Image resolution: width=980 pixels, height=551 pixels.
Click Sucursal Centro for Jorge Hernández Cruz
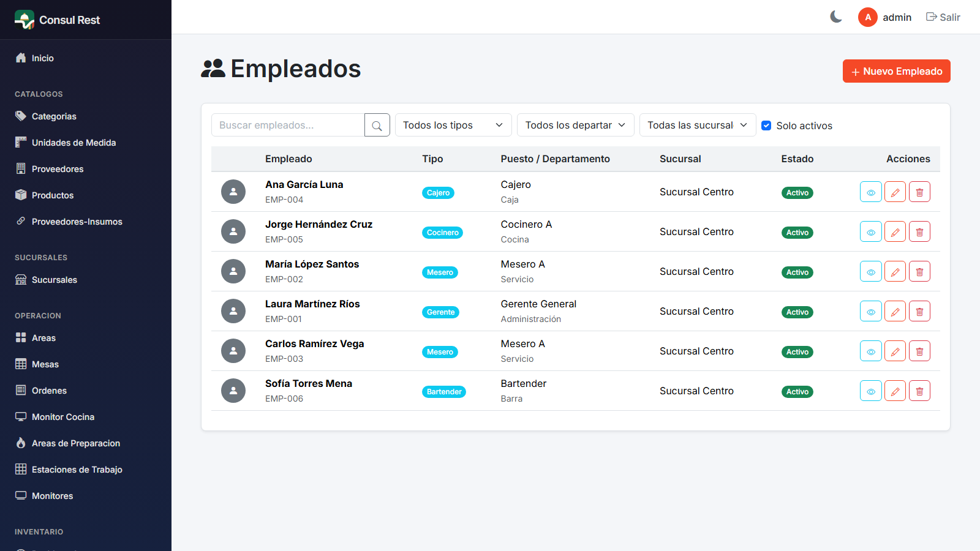pos(696,231)
